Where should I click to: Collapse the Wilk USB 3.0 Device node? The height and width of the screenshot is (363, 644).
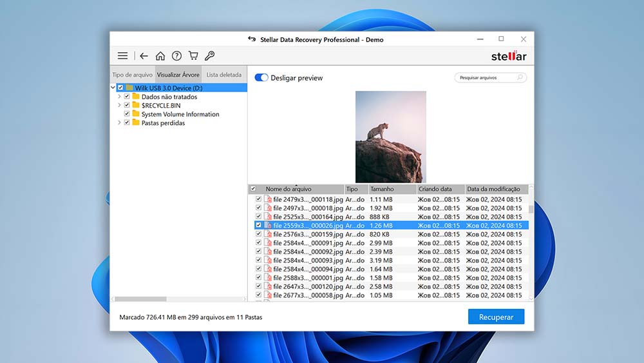click(113, 88)
